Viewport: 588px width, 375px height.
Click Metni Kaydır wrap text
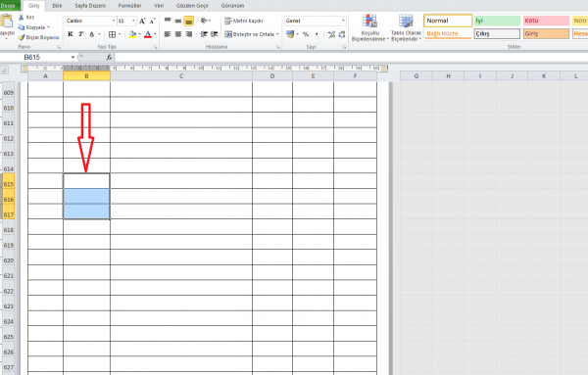click(244, 21)
